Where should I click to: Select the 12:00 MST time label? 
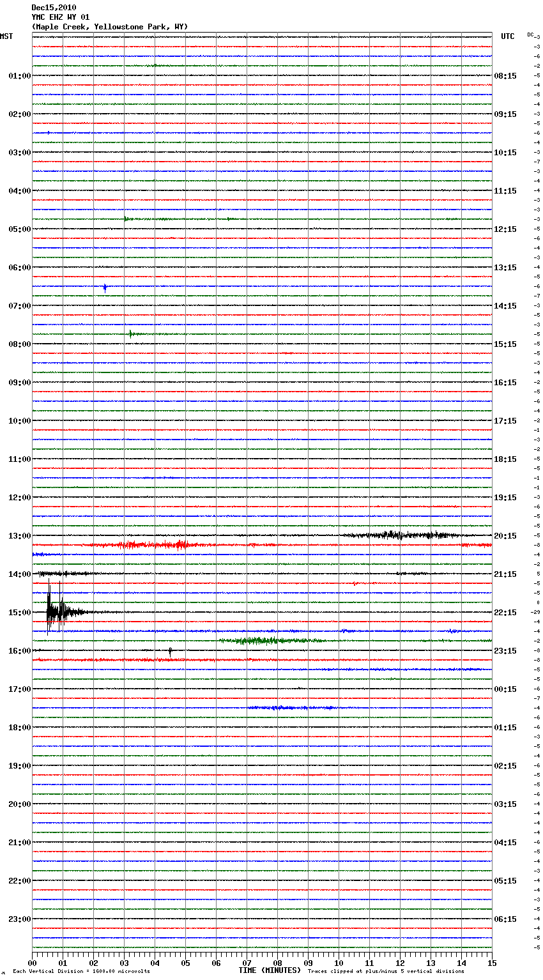(x=20, y=498)
